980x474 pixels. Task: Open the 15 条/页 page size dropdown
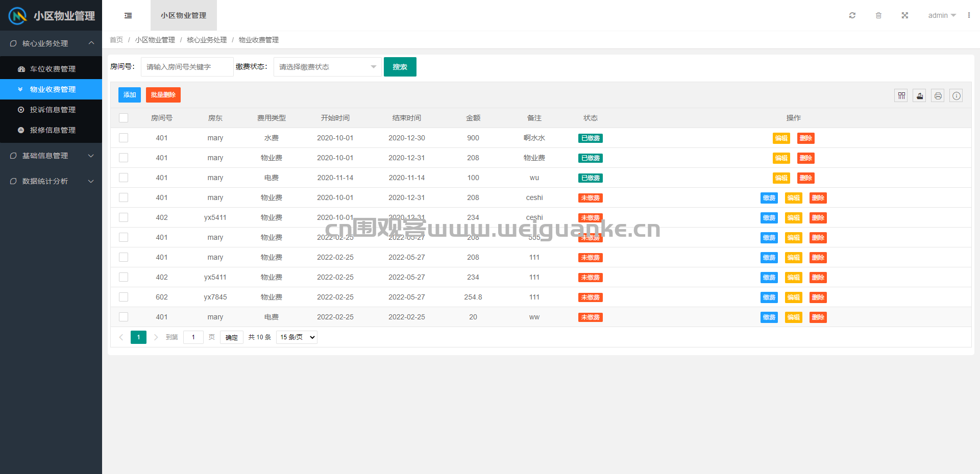pos(297,337)
